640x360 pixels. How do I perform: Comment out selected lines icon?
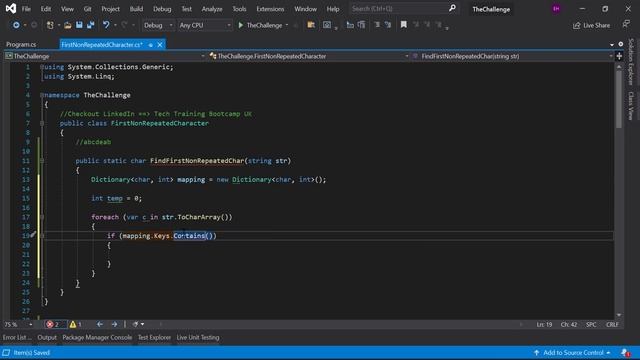pos(377,25)
